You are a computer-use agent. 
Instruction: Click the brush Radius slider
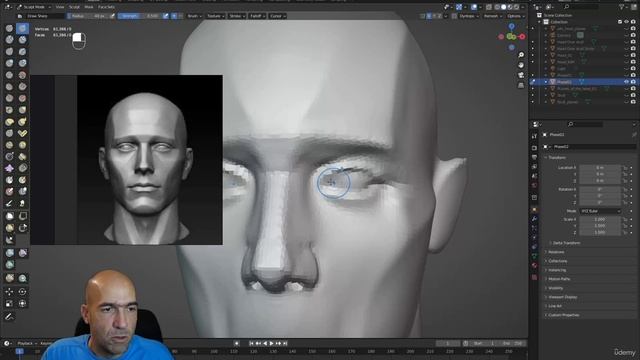pos(88,16)
